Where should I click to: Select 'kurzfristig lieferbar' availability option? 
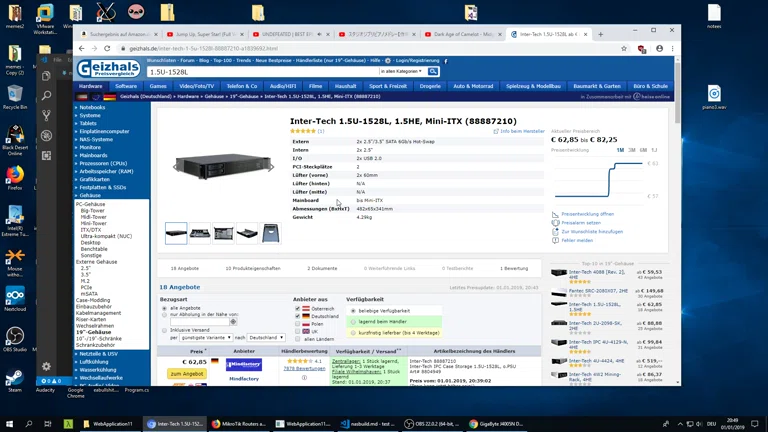coord(353,333)
